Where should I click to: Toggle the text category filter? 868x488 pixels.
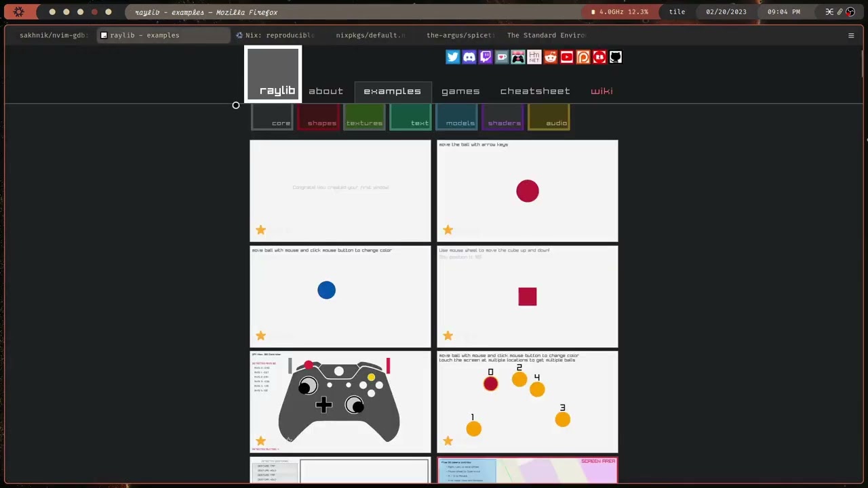tap(410, 117)
